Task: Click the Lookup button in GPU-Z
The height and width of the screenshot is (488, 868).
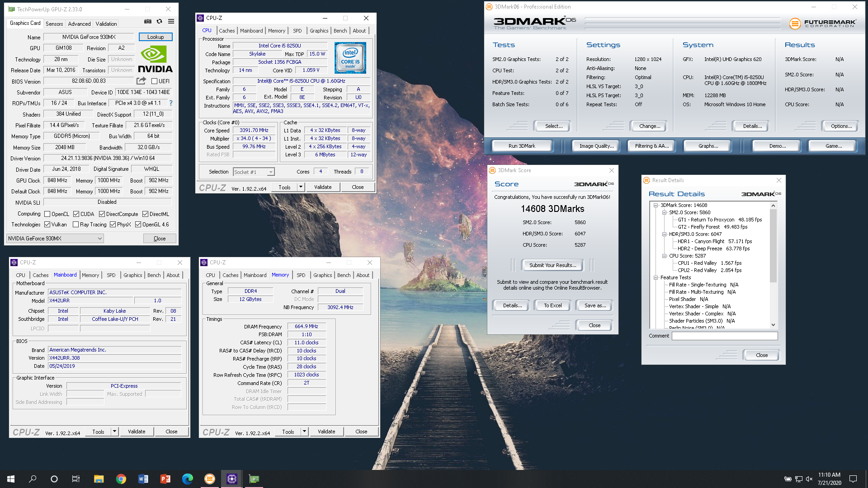Action: [156, 37]
